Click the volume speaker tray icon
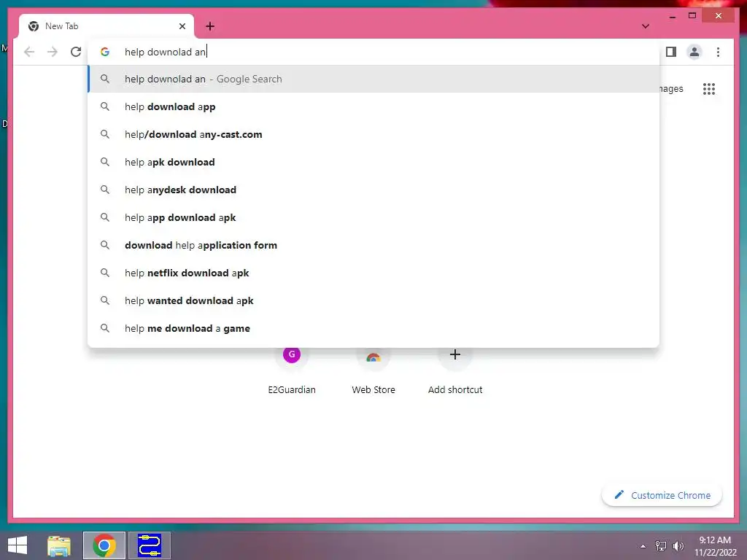 click(x=678, y=546)
